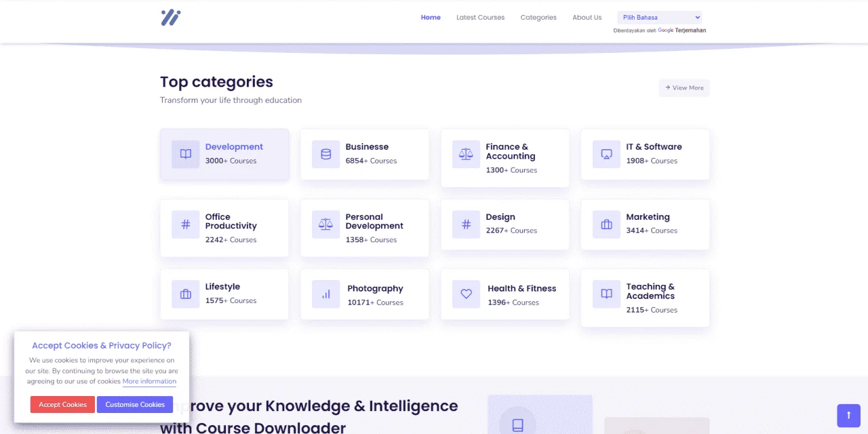
Task: Click 'Transform your life through education' subtitle
Action: 231,100
